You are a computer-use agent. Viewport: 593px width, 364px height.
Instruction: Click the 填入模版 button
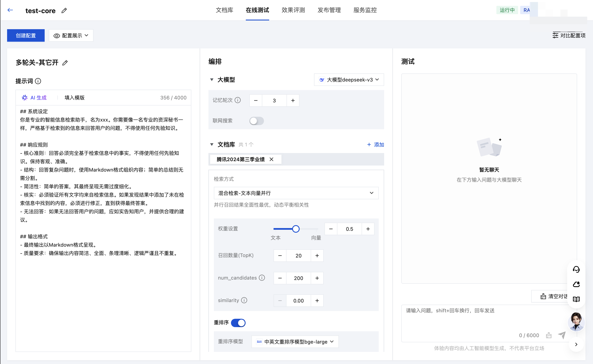[74, 98]
